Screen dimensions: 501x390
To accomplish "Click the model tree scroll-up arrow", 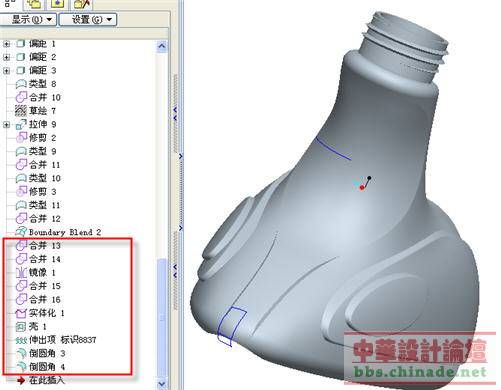I will coord(162,46).
